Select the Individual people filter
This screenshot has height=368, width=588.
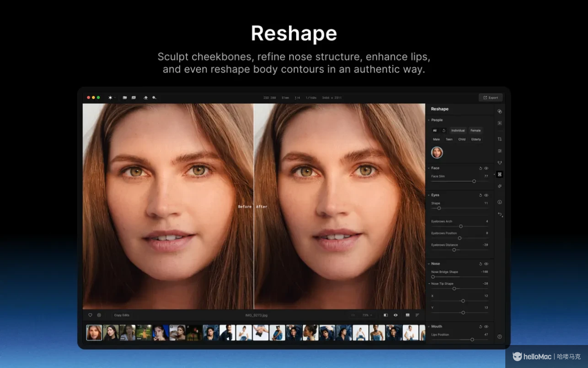[x=458, y=131]
